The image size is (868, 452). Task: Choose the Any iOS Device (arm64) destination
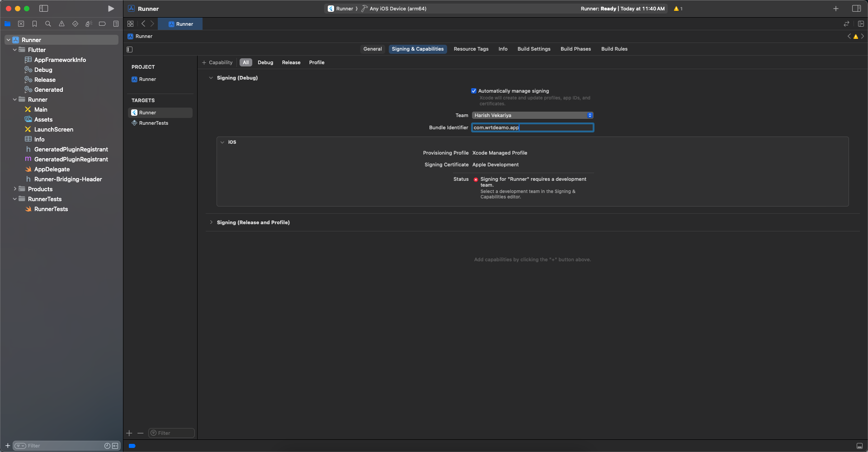point(394,9)
